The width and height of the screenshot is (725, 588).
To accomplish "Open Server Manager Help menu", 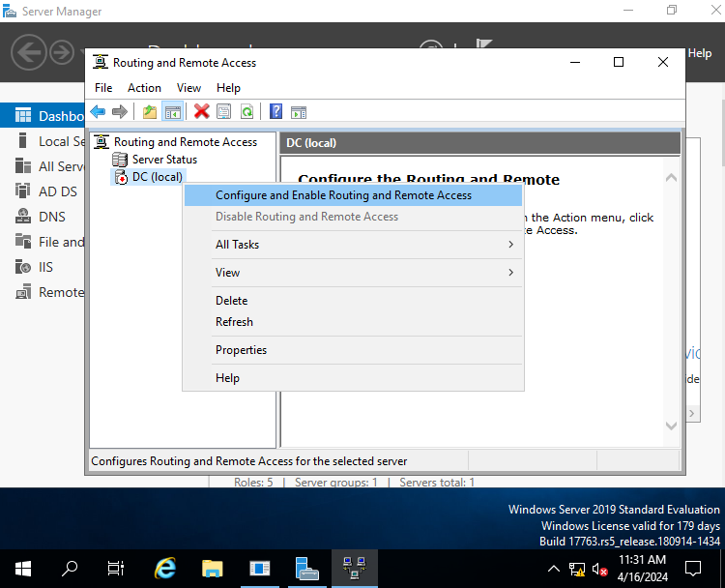I will (x=700, y=53).
